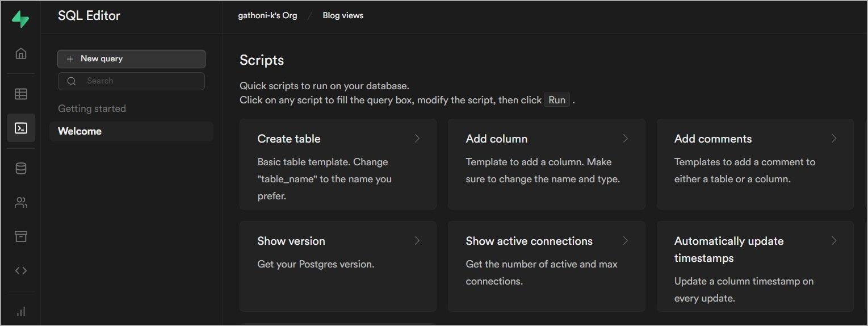Open the Reports bar chart icon
Image resolution: width=868 pixels, height=326 pixels.
click(x=21, y=311)
